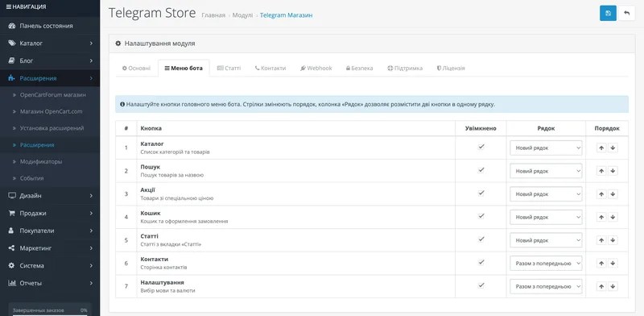Open Установка расширений sidebar link
Image resolution: width=644 pixels, height=316 pixels.
click(x=50, y=128)
